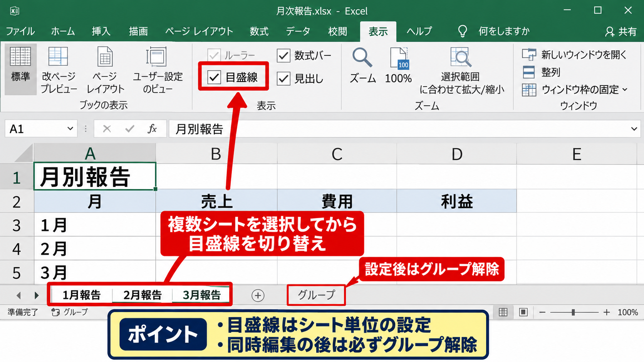The image size is (644, 362).
Task: Select Normal view icon in status bar
Action: (x=503, y=312)
